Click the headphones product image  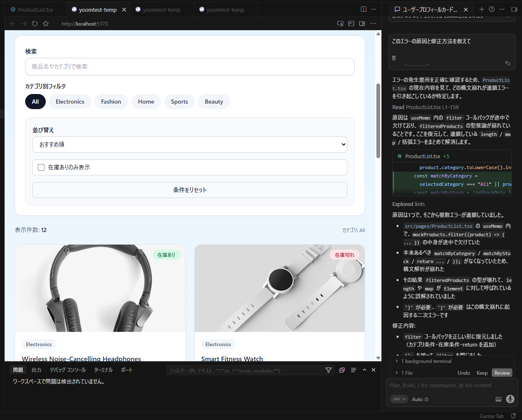coord(100,288)
